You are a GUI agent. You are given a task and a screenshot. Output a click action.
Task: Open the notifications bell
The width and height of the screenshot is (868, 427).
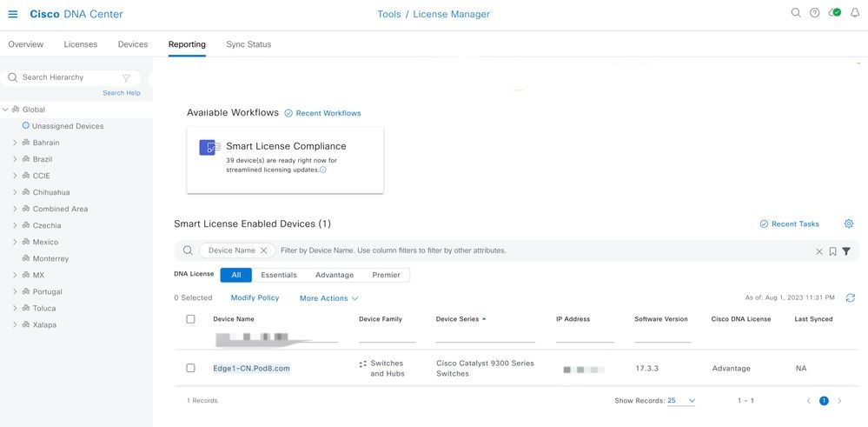click(855, 13)
